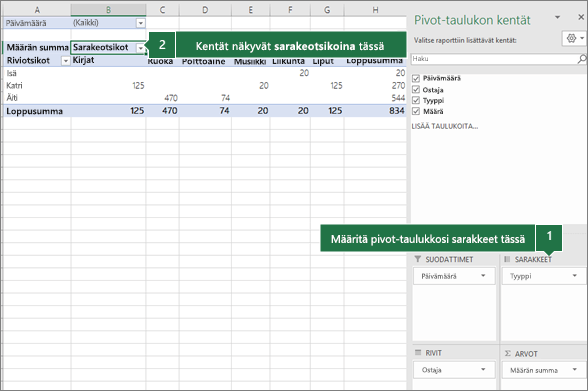This screenshot has height=391, width=588.
Task: Click the ARVOT sigma icon
Action: tap(508, 353)
